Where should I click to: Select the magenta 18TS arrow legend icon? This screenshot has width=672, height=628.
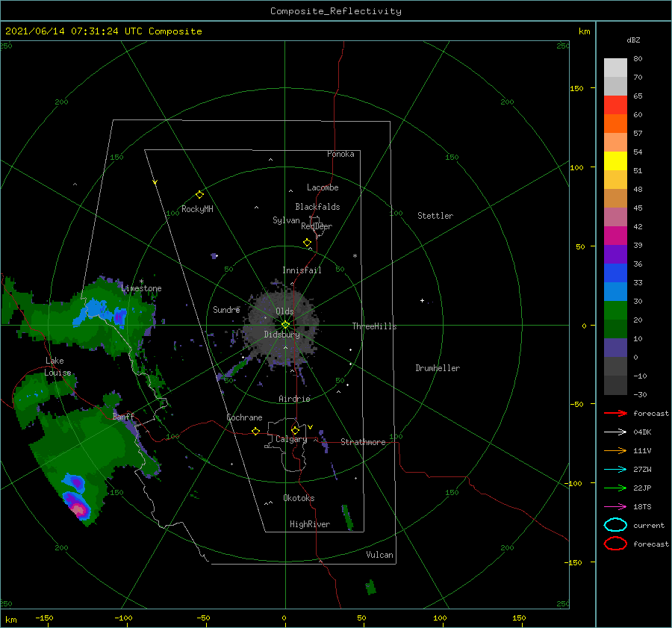coord(615,507)
